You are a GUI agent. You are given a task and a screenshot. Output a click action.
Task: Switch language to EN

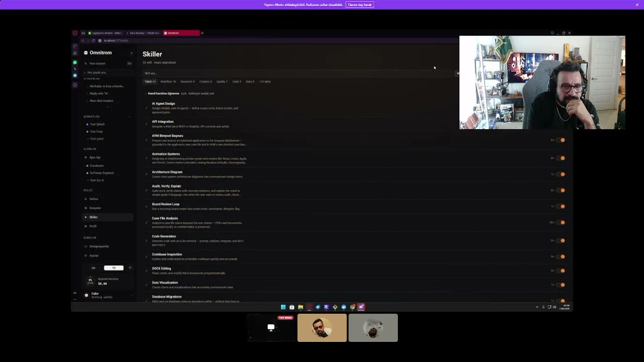(x=93, y=268)
